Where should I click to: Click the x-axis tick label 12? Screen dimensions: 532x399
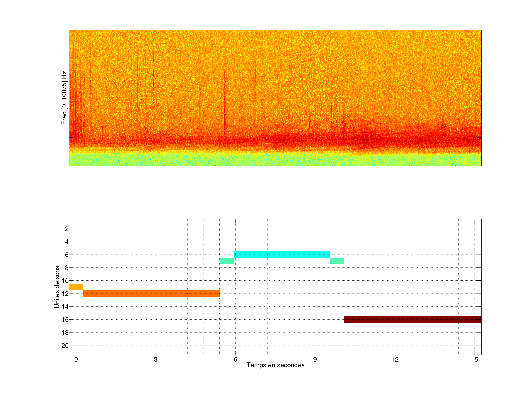click(x=395, y=359)
